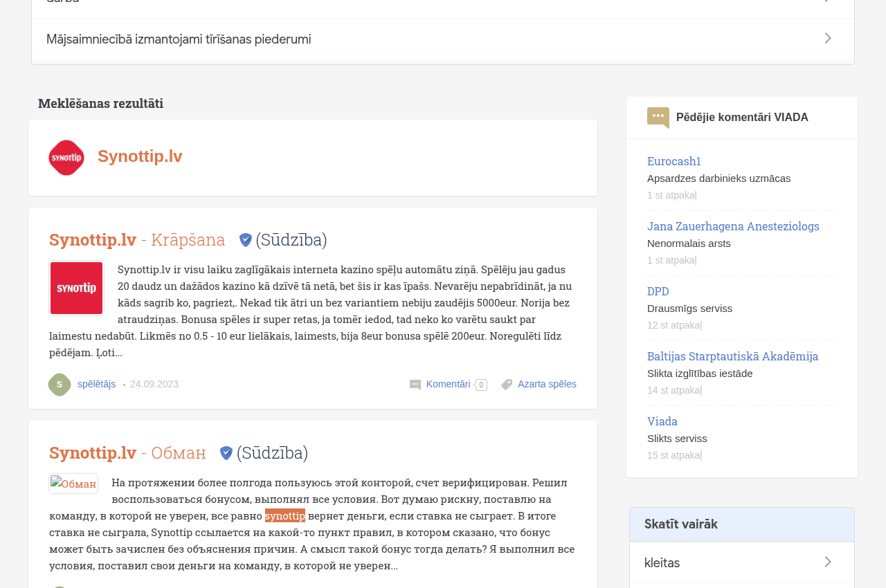Click '12 st atpakaļ' timestamp
Image resolution: width=886 pixels, height=588 pixels.
(674, 325)
